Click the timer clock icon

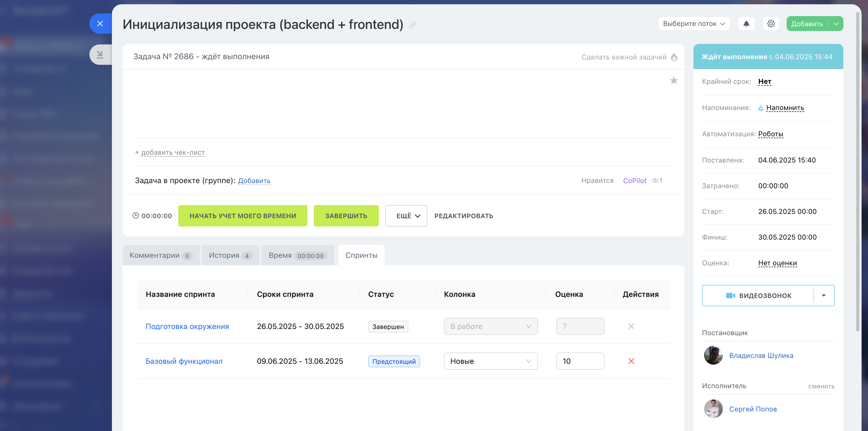(x=135, y=216)
